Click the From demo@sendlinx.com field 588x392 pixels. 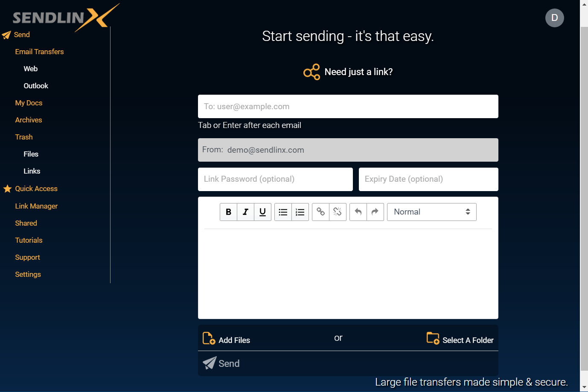coord(348,150)
